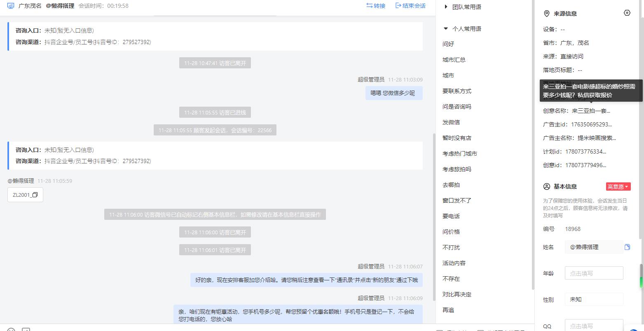Click the 转接 transfer icon
The width and height of the screenshot is (644, 331).
[369, 6]
